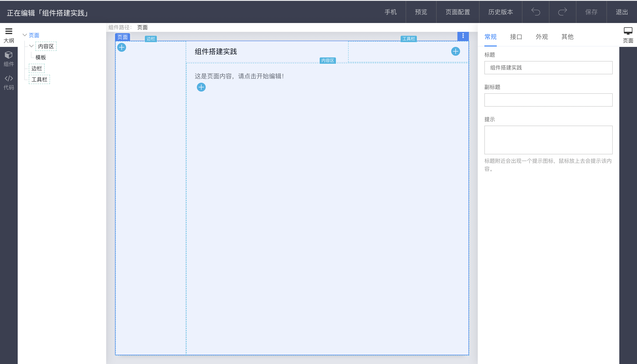Switch to the 常规 tab

point(491,37)
